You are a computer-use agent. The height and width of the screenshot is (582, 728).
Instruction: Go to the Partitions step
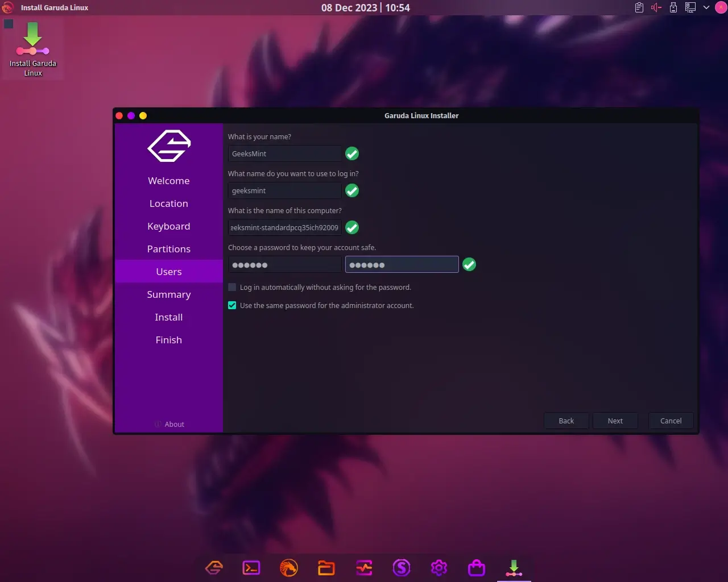click(169, 249)
